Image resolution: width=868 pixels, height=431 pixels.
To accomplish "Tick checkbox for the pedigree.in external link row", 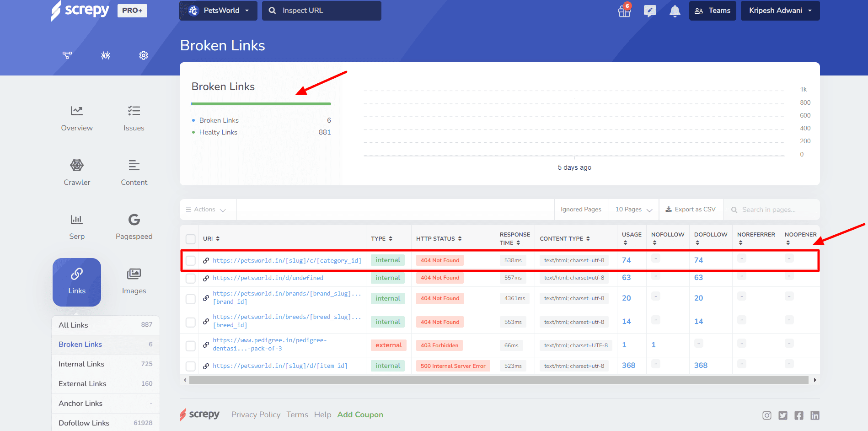I will [x=191, y=345].
